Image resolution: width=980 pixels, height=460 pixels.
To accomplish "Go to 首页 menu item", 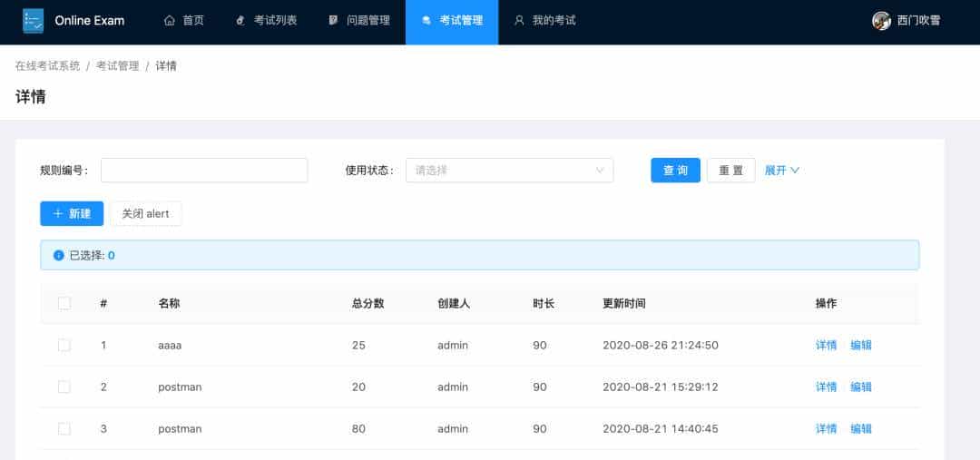I will (183, 21).
